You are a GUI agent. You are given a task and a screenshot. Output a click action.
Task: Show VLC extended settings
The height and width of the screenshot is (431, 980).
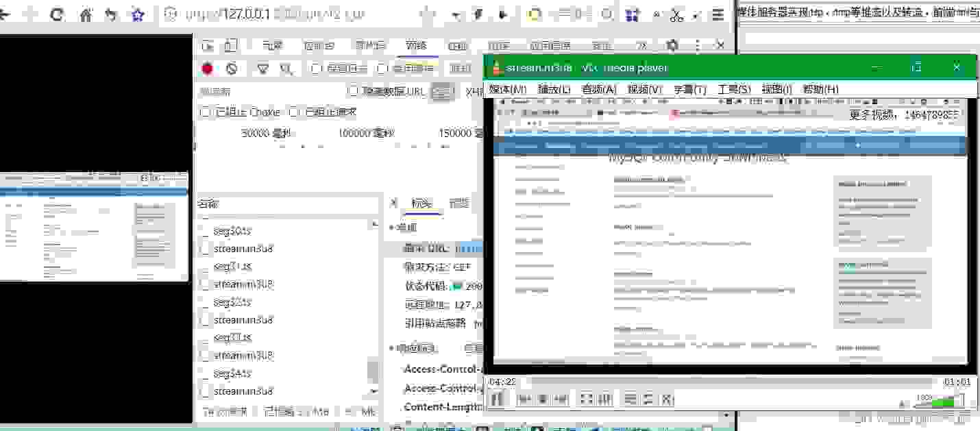605,399
